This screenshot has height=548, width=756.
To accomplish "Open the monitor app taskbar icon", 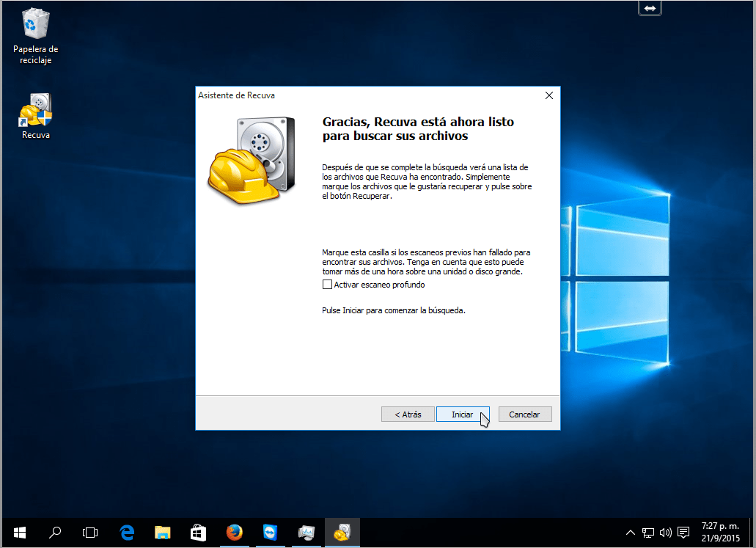I will [307, 533].
